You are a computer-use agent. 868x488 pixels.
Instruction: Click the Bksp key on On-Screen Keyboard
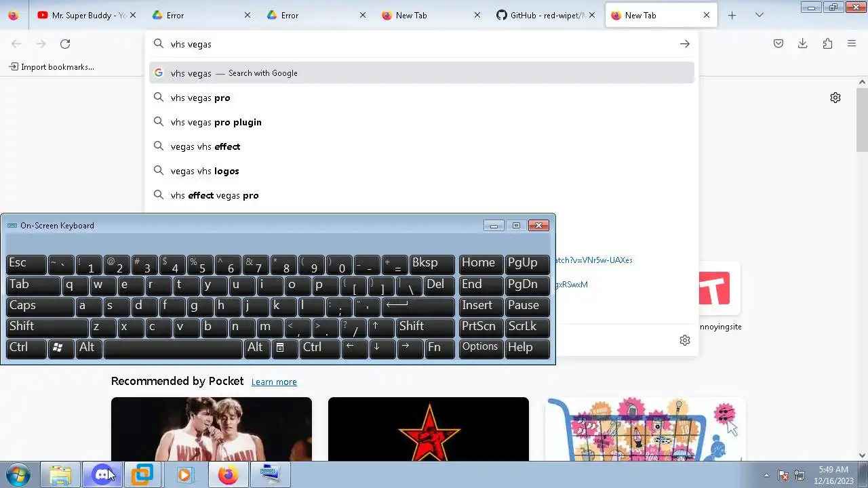click(x=432, y=264)
